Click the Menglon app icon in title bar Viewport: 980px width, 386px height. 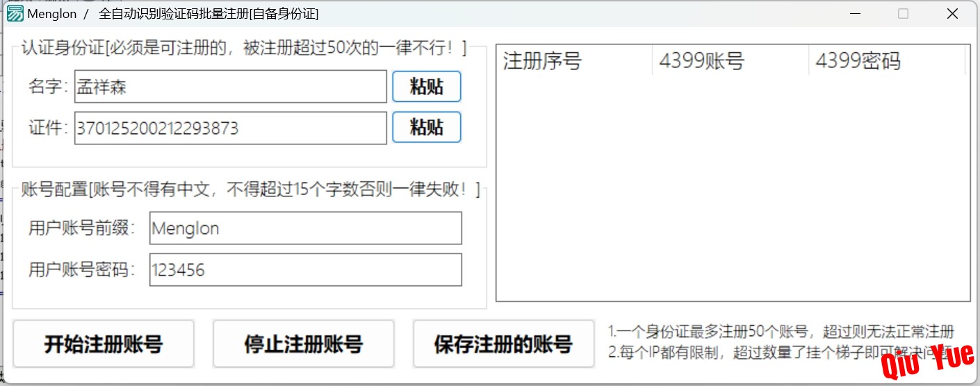(x=15, y=13)
